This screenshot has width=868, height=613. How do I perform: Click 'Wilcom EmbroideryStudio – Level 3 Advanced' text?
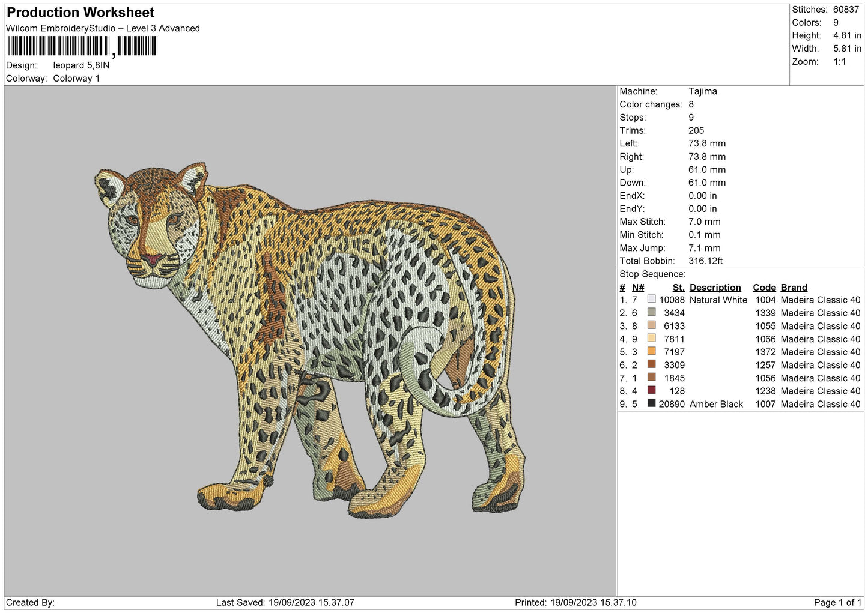pyautogui.click(x=103, y=28)
